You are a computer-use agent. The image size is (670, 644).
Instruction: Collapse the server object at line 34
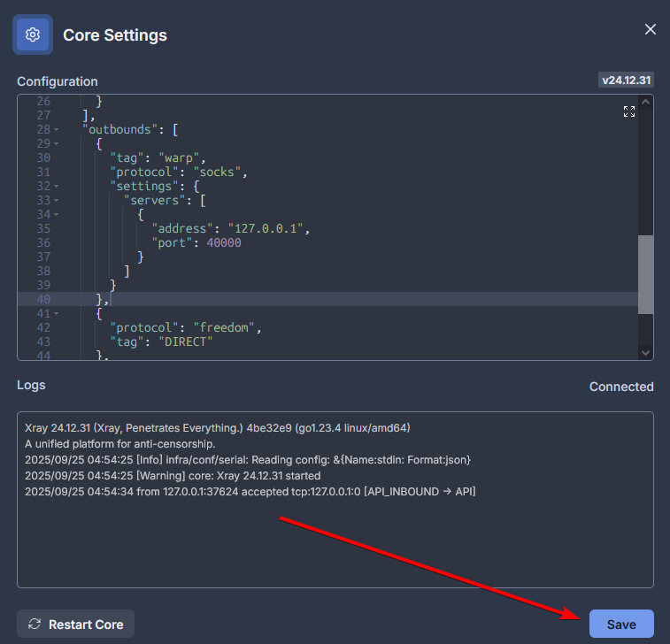click(x=56, y=215)
